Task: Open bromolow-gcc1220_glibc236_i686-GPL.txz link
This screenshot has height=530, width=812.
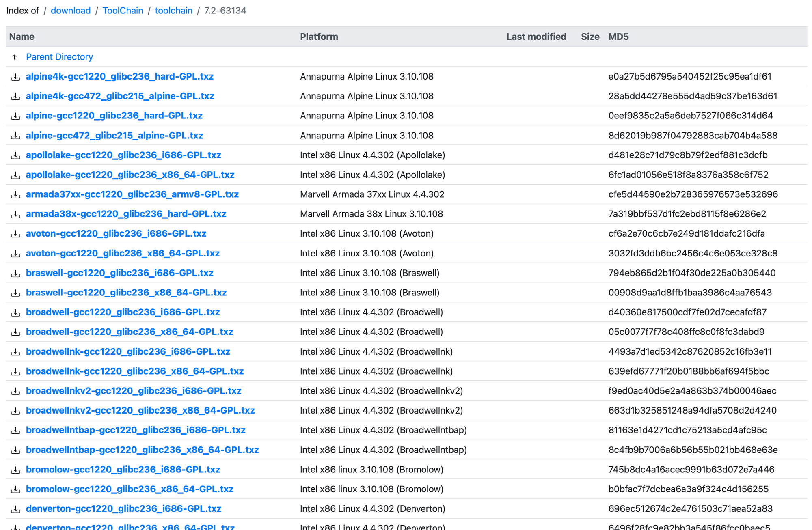Action: coord(123,469)
